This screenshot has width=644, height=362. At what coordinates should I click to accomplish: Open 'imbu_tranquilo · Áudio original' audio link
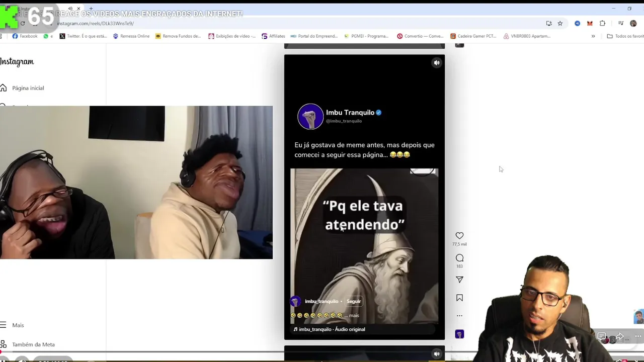[332, 329]
